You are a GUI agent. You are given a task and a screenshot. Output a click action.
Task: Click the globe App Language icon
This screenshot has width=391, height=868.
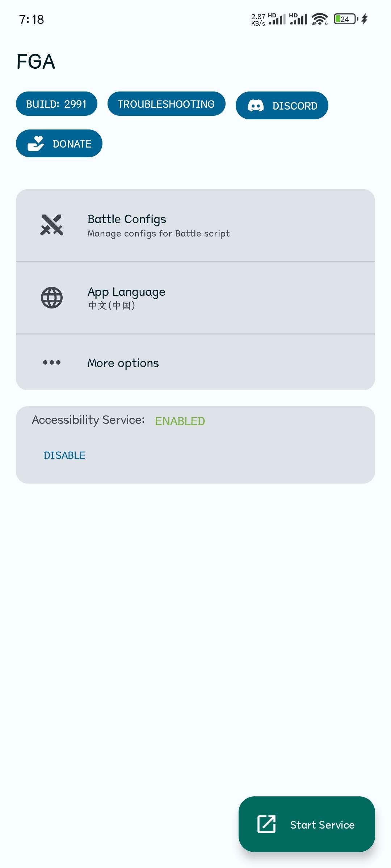pos(52,298)
